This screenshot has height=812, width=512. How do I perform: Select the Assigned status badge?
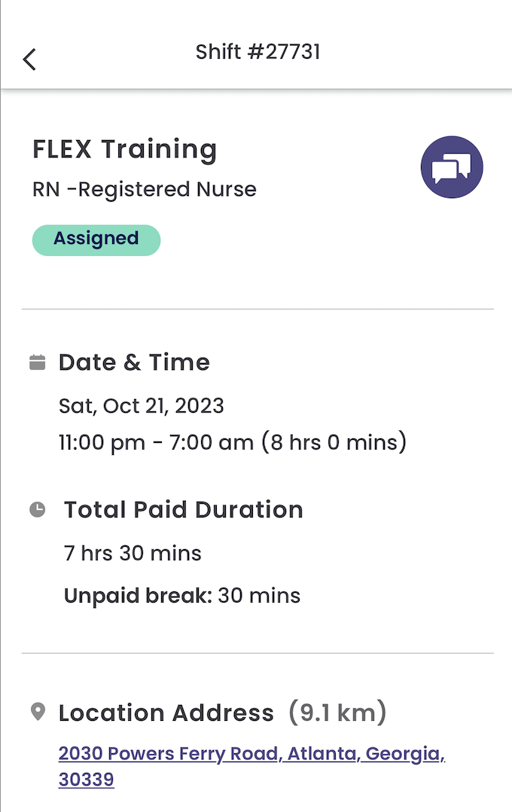(96, 240)
